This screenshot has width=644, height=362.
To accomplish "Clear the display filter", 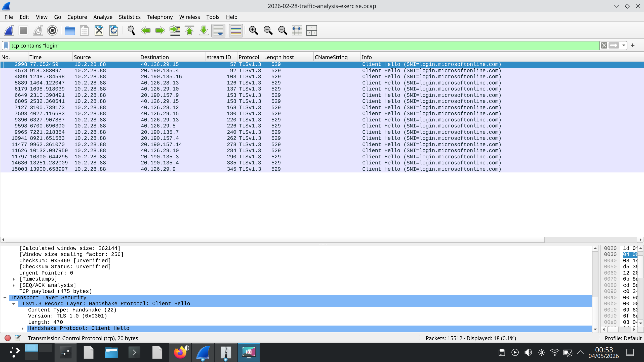I will click(x=604, y=46).
